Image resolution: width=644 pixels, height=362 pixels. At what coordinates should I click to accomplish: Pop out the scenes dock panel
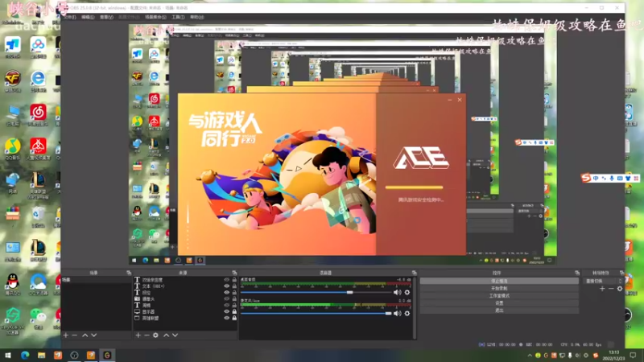click(129, 273)
